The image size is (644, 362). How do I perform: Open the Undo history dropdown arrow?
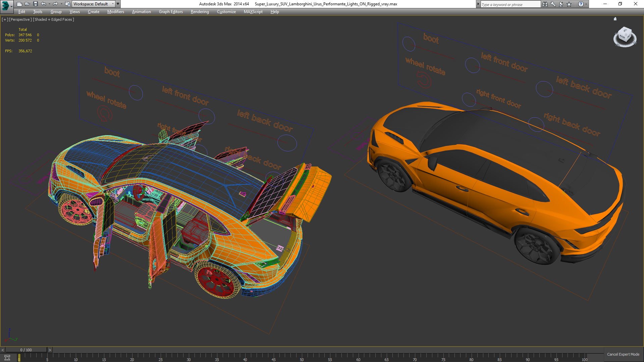click(49, 4)
